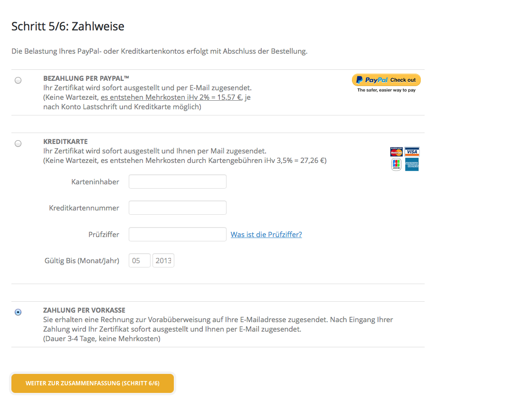Viewport: 522px width, 420px height.
Task: Continue with Weiter zur Zusammenfassung button
Action: click(x=93, y=383)
